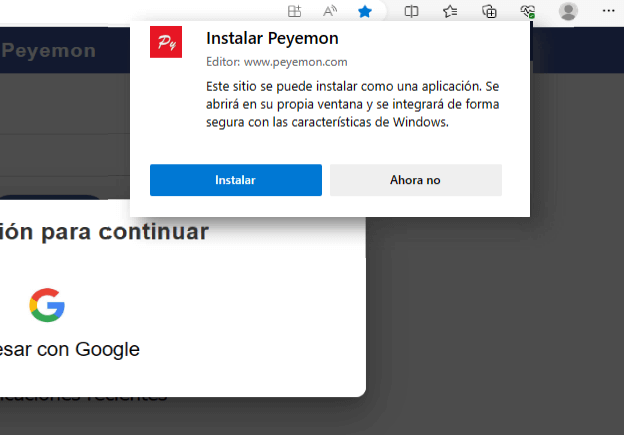Open the Favorites list icon
This screenshot has height=435, width=624.
click(450, 11)
